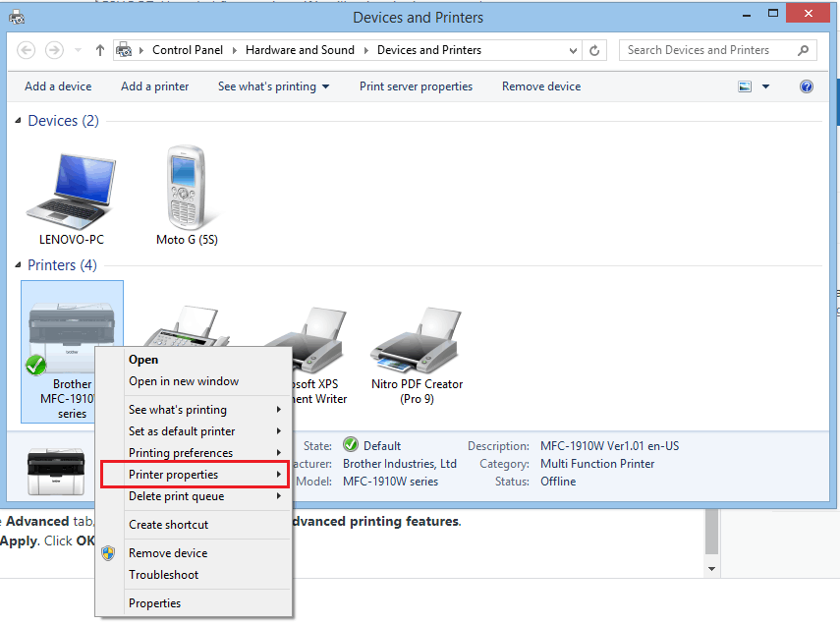This screenshot has width=840, height=626.
Task: Open Printer properties from context menu
Action: point(194,475)
